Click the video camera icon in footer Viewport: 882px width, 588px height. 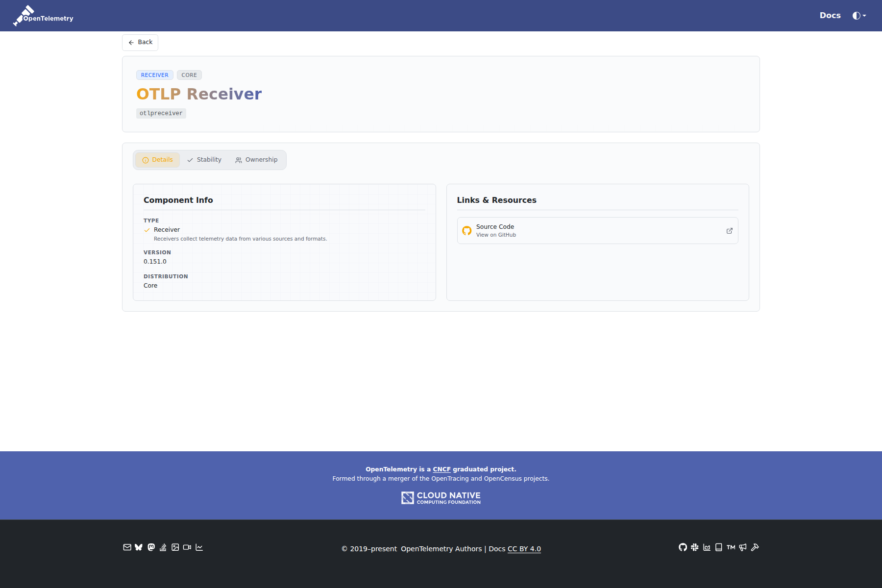[187, 547]
